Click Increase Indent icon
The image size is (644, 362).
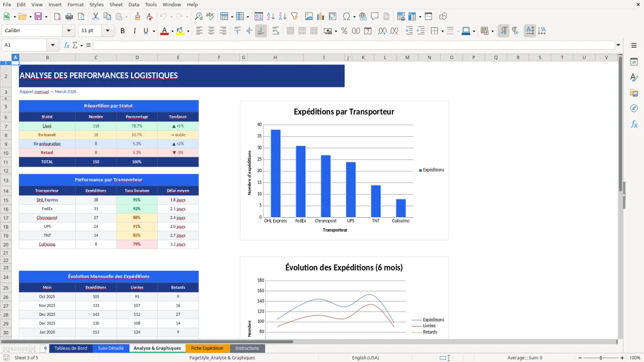point(409,31)
